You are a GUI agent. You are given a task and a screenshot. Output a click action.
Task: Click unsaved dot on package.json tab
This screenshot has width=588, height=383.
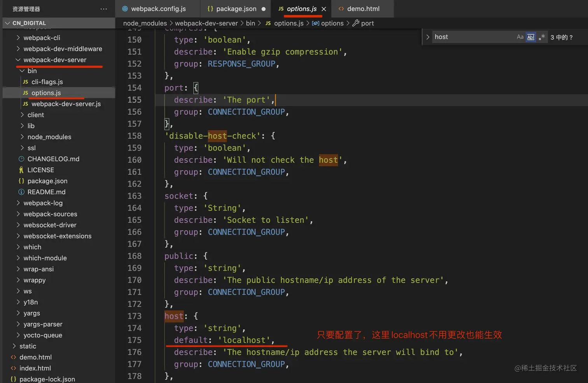[264, 9]
